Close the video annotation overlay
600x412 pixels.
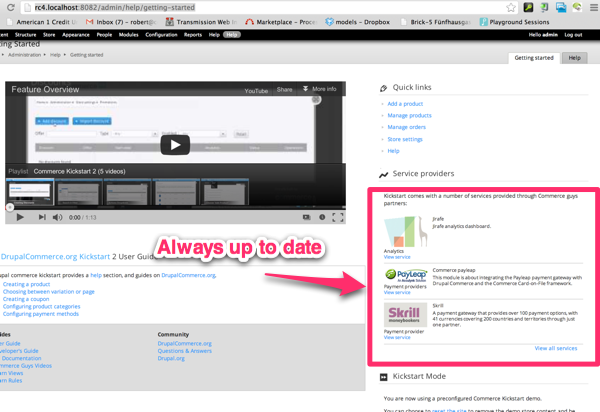pos(316,100)
